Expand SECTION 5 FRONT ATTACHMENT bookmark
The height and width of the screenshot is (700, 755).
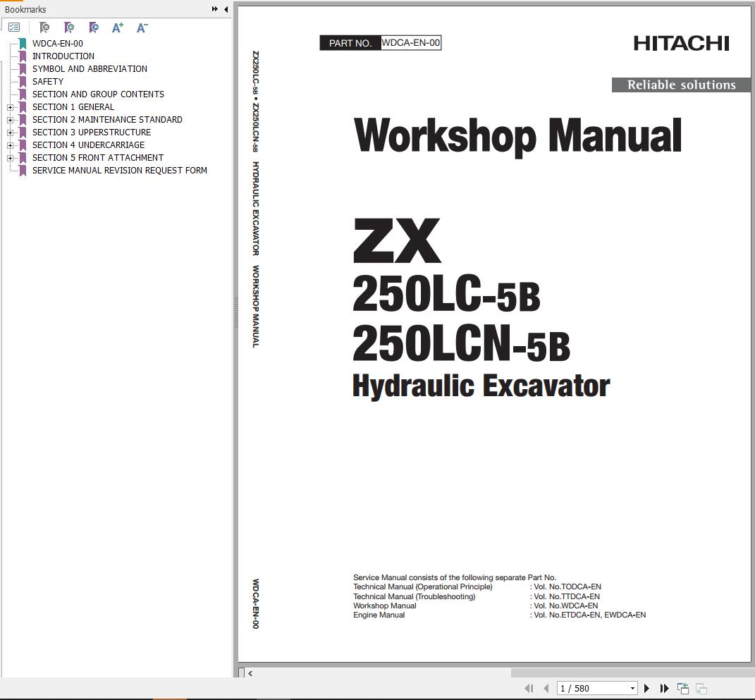pyautogui.click(x=10, y=158)
